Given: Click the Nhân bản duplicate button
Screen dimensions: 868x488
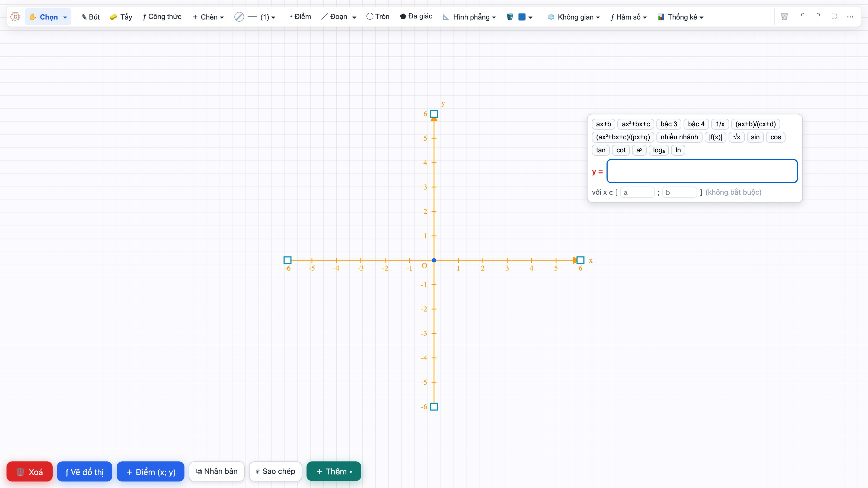Looking at the screenshot, I should 217,471.
